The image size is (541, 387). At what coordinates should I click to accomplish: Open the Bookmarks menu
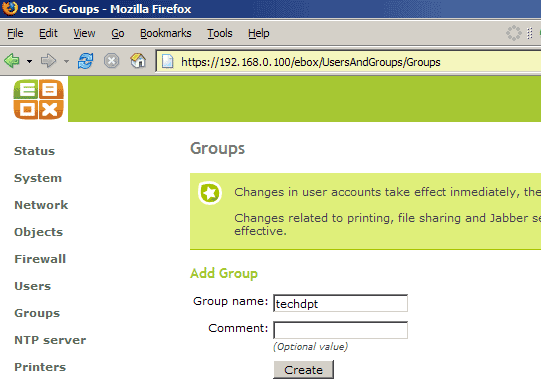(x=166, y=33)
